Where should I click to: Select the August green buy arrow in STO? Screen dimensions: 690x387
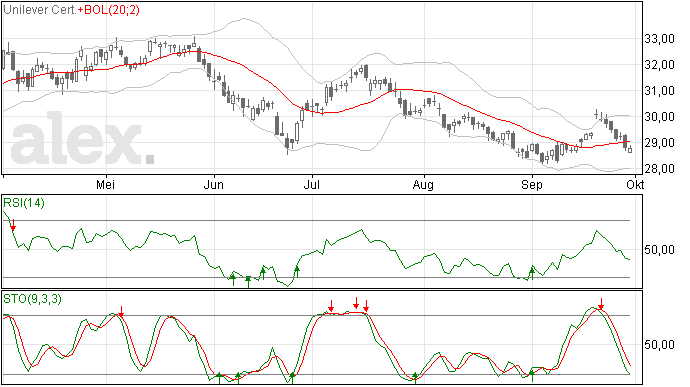415,378
